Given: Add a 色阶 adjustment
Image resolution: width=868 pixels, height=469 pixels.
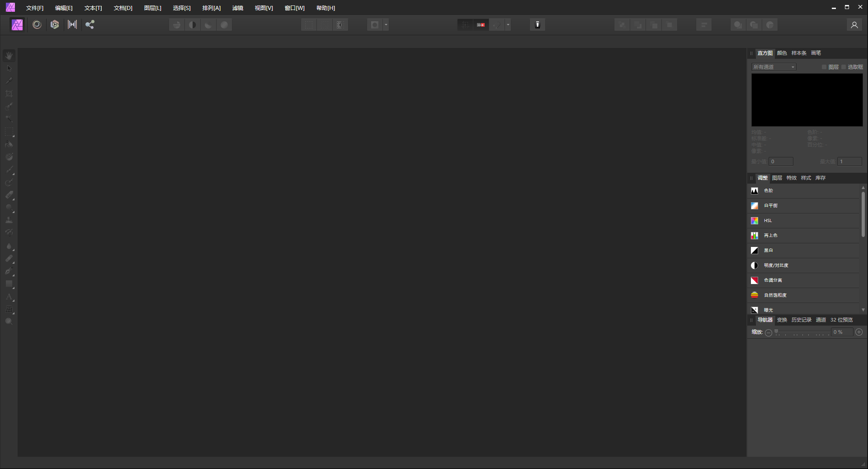Looking at the screenshot, I should coord(804,191).
